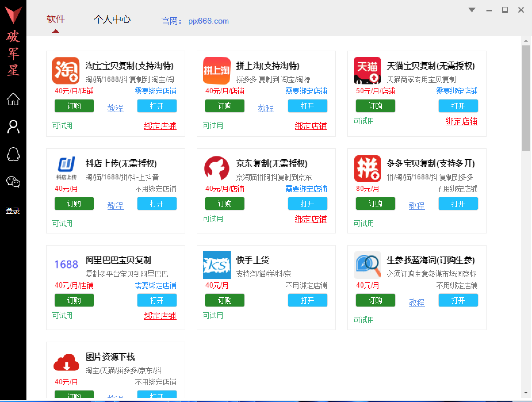532x402 pixels.
Task: Click 打开 for 多多宝贝复制
Action: click(458, 204)
